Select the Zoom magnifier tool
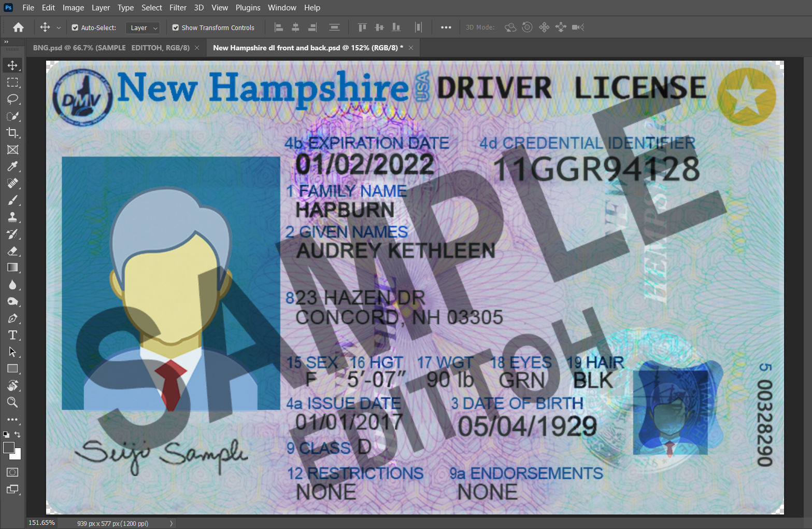812x529 pixels. tap(12, 402)
